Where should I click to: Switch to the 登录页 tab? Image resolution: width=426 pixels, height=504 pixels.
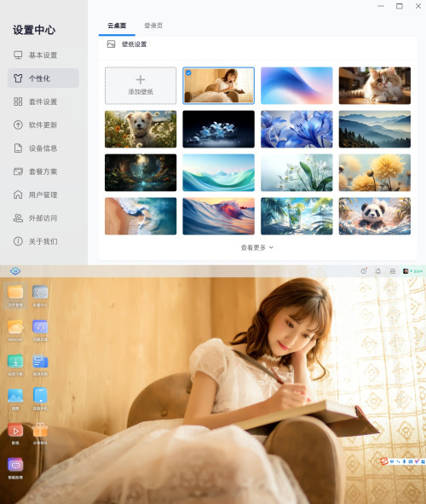(x=153, y=26)
